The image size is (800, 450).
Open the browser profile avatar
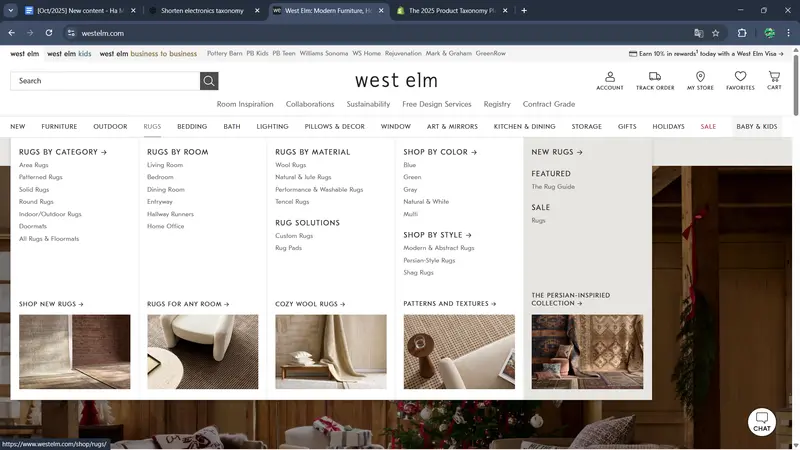point(769,33)
